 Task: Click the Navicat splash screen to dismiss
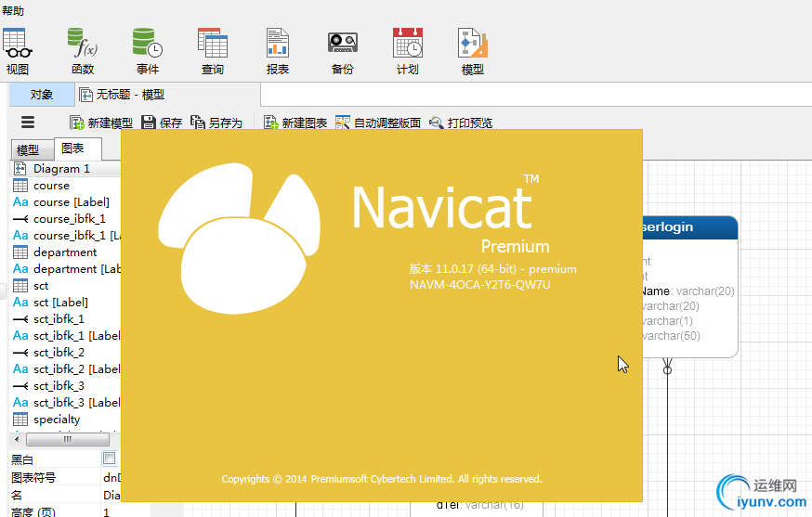[x=382, y=316]
